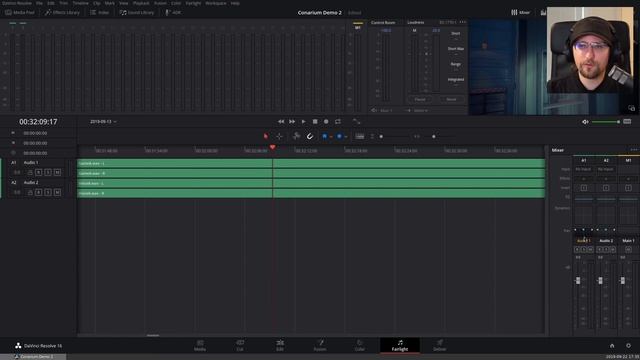Open EQ for A1 mixer channel
The width and height of the screenshot is (640, 360).
tap(583, 199)
